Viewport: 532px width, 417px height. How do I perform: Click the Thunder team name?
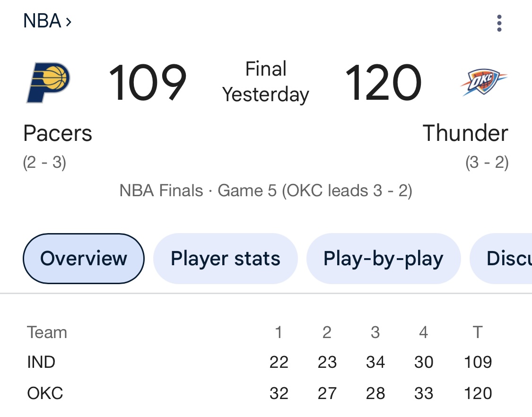pyautogui.click(x=465, y=133)
